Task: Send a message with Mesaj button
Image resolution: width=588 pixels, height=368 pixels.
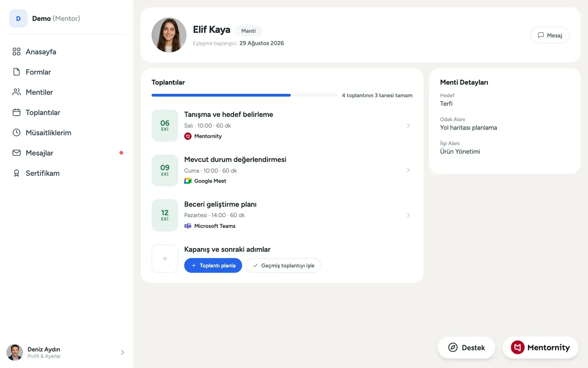Action: tap(550, 35)
